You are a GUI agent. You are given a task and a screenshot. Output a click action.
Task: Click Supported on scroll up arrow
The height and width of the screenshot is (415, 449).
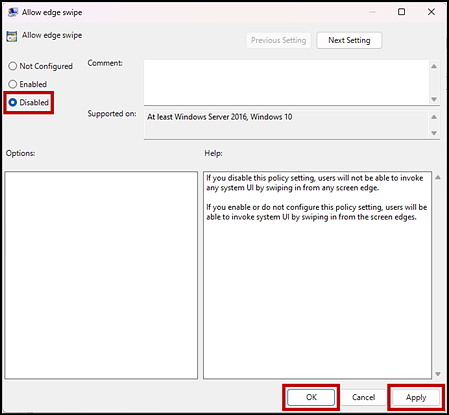434,117
